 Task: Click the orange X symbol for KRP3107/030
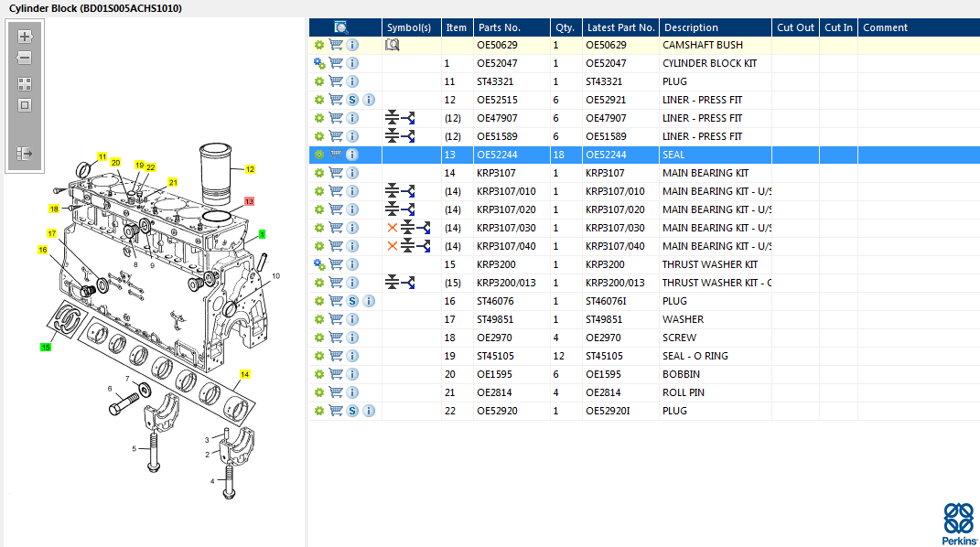click(x=392, y=228)
